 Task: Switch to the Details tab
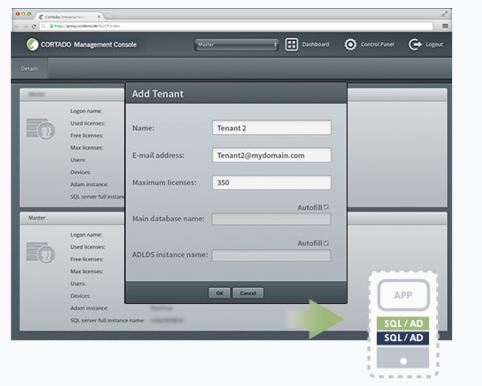pos(29,68)
